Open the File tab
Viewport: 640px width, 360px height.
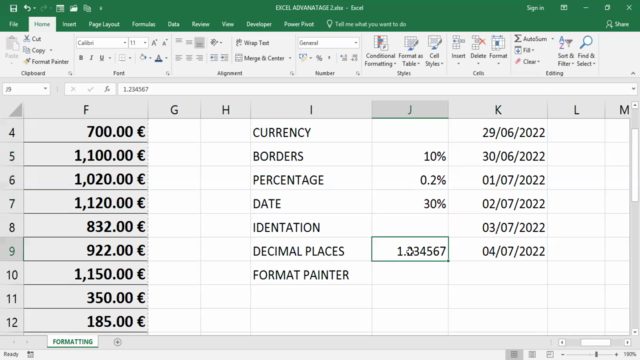[x=13, y=24]
